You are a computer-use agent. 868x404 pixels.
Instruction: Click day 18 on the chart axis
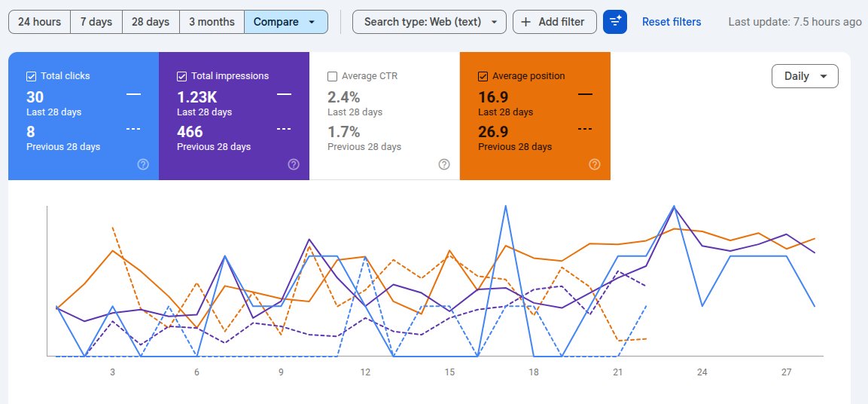point(534,372)
